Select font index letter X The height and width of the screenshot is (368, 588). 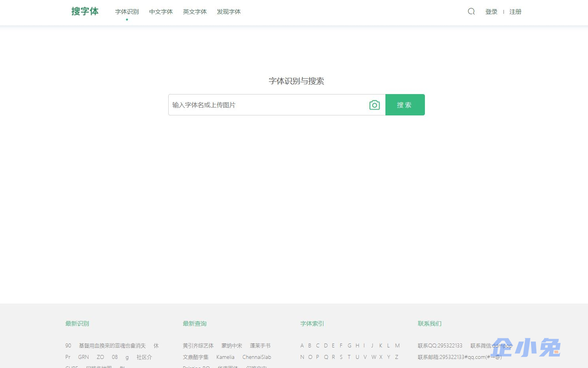point(381,357)
